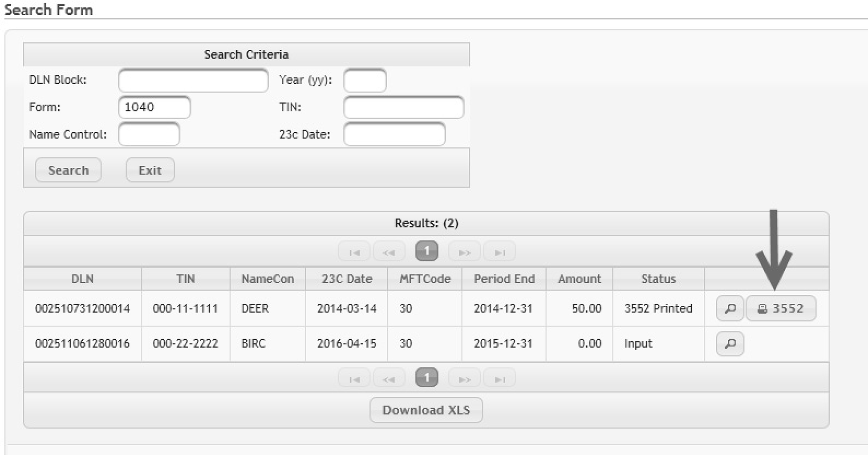Viewport: 868px width, 456px height.
Task: Select the 23c Date input box
Action: [394, 134]
